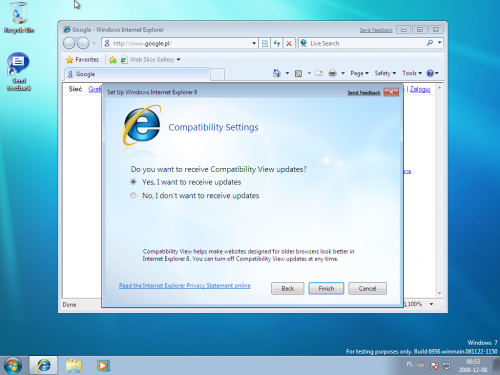
Task: Click the Refresh page icon
Action: [x=277, y=43]
